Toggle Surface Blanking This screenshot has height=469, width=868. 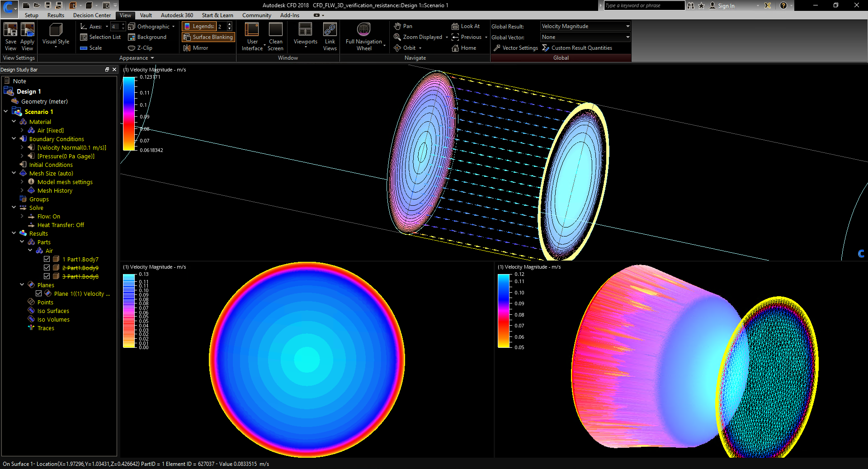tap(208, 37)
